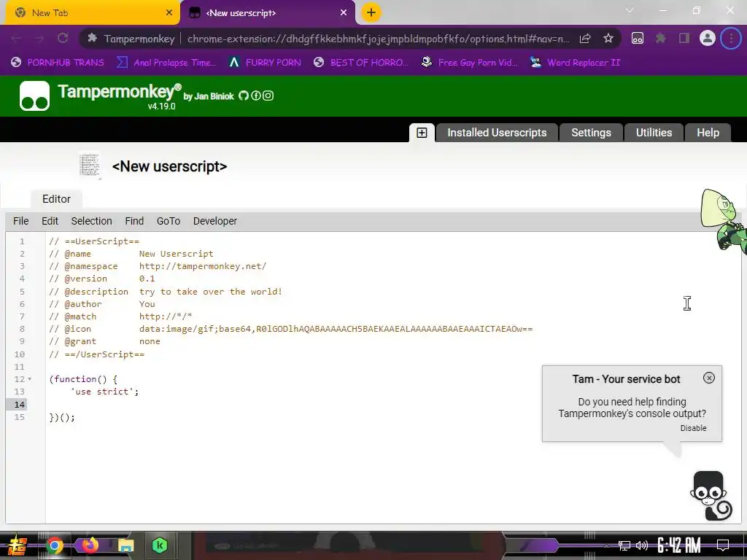The width and height of the screenshot is (747, 560).
Task: Click the network icon in system tray
Action: (x=624, y=545)
